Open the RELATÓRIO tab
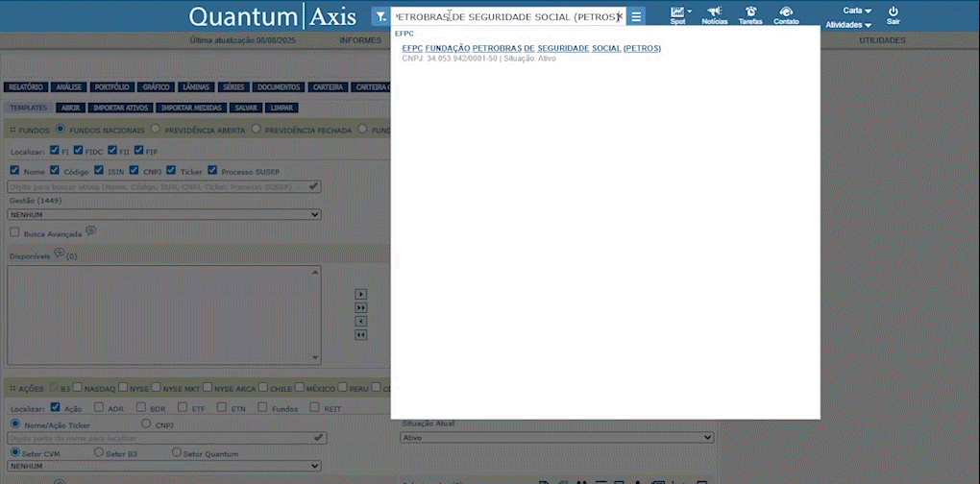 click(26, 87)
